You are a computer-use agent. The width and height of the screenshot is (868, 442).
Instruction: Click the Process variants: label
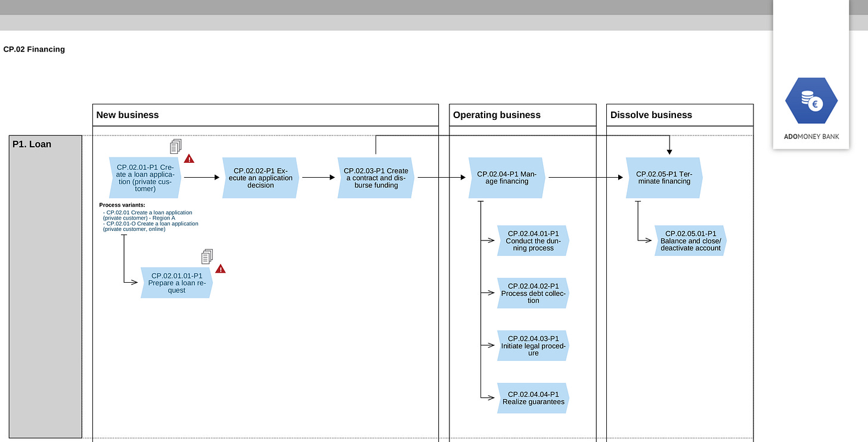pos(122,205)
